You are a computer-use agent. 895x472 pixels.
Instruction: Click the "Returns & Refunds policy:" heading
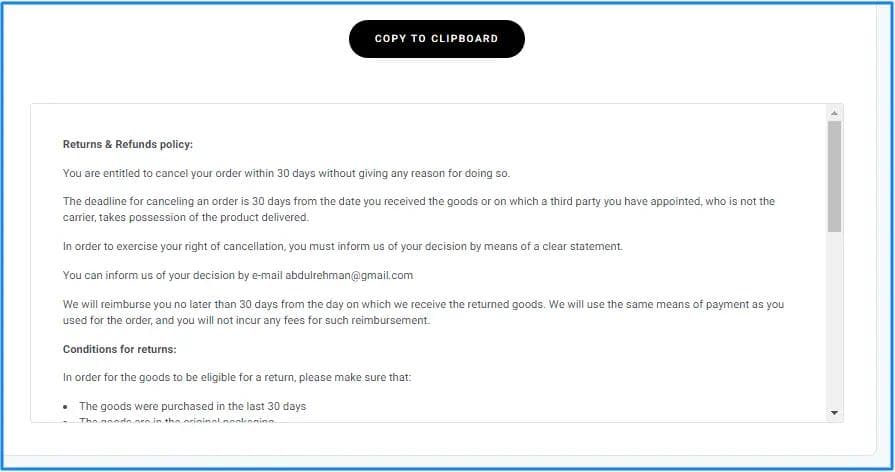(128, 144)
